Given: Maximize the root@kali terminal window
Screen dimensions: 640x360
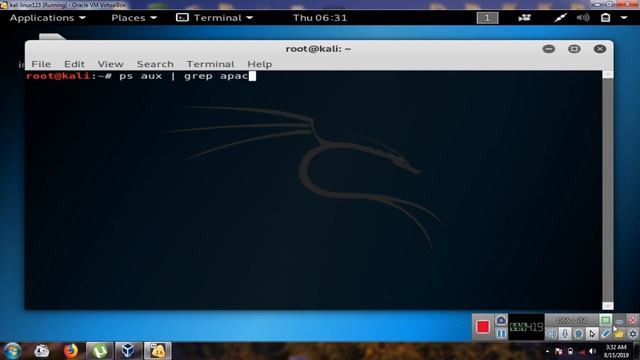Looking at the screenshot, I should pyautogui.click(x=574, y=49).
